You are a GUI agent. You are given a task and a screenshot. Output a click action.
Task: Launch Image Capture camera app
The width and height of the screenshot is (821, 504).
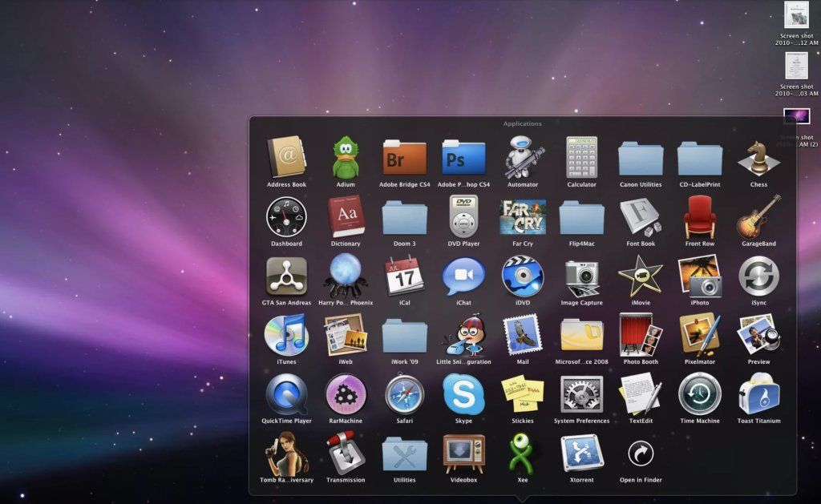click(582, 277)
